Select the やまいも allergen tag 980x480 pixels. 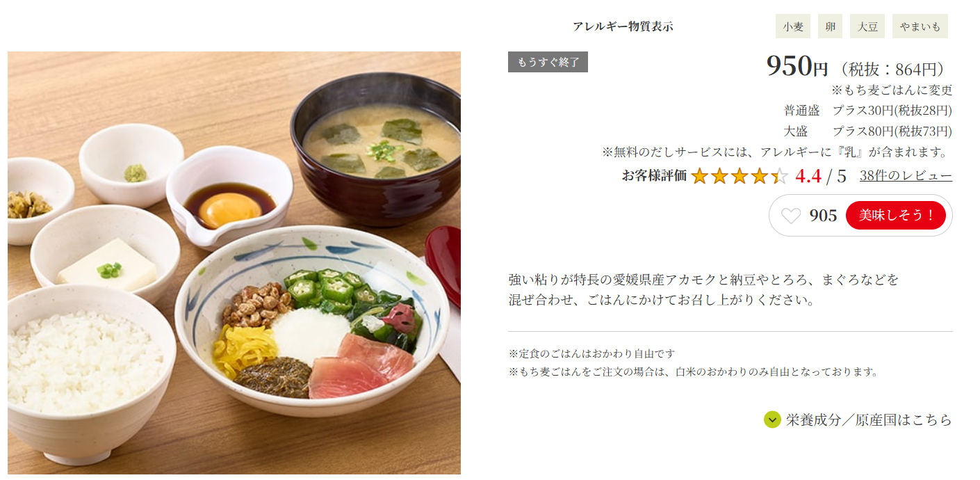(920, 26)
